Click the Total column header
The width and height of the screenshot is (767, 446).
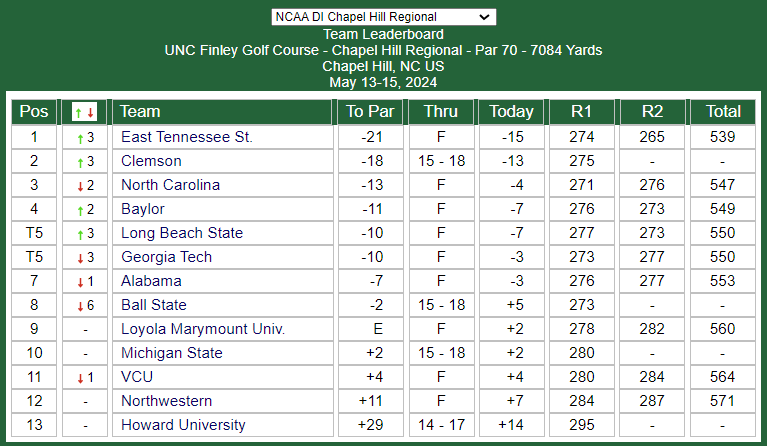[x=722, y=112]
